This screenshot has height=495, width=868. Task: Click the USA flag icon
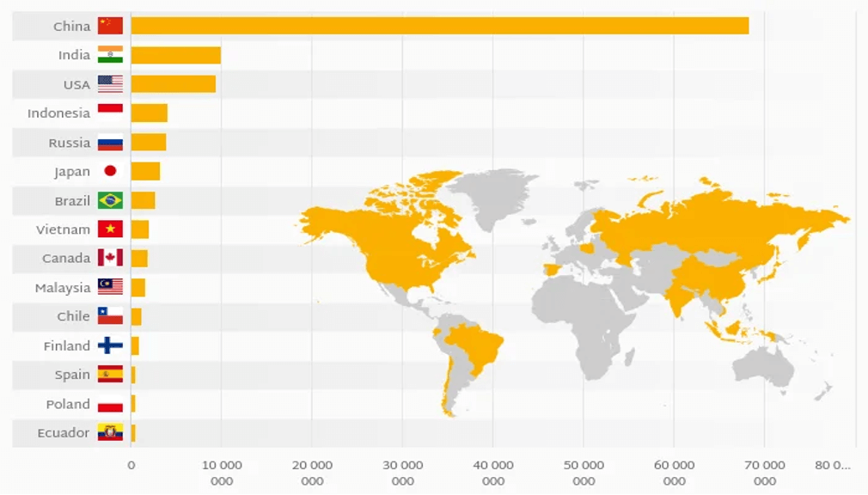[110, 84]
